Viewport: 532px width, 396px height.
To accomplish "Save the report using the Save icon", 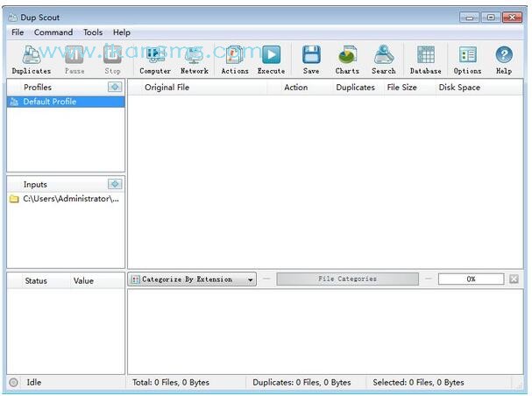I will point(311,55).
